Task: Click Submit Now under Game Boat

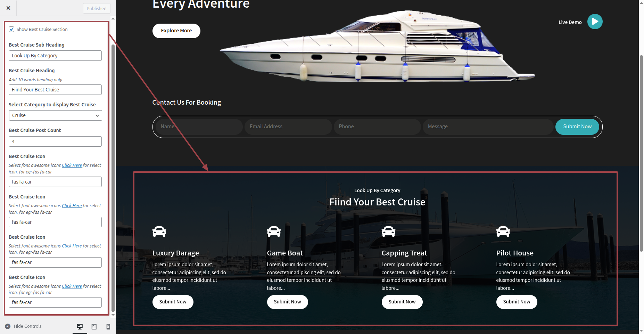Action: [288, 302]
